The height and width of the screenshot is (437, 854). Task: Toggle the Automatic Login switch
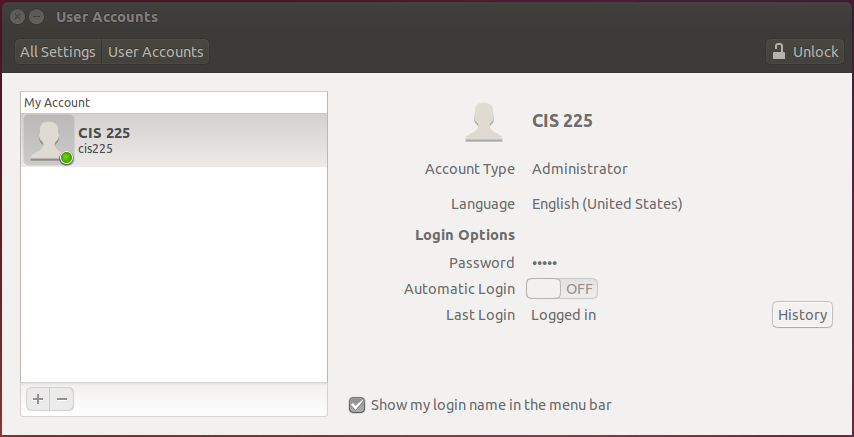(561, 289)
